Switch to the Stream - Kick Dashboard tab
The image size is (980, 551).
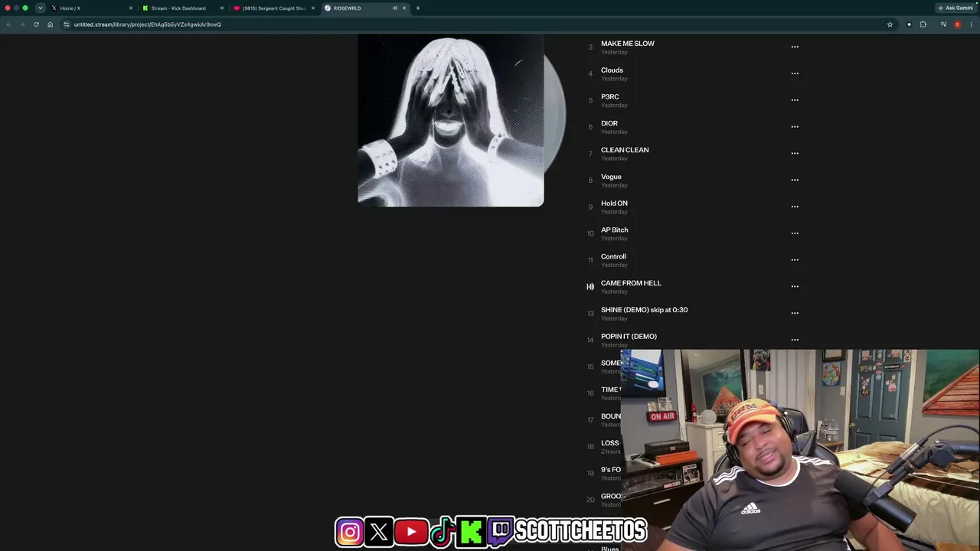pos(182,8)
